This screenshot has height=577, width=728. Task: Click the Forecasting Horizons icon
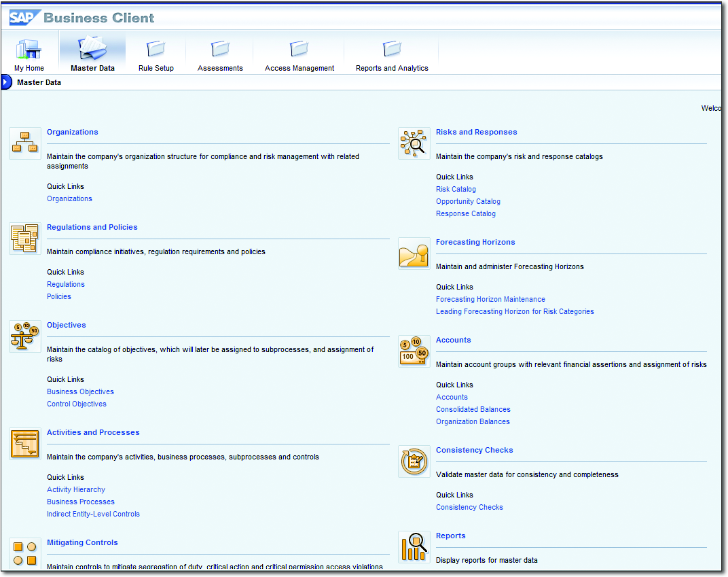point(414,253)
